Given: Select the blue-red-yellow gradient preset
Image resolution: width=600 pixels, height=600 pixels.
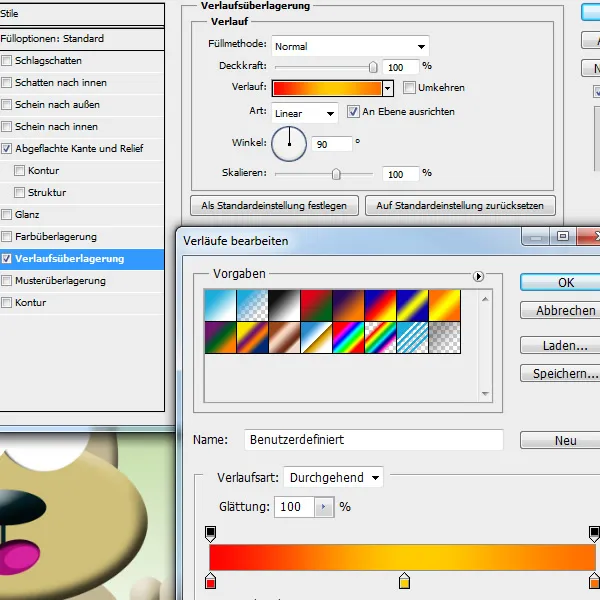Looking at the screenshot, I should 380,305.
